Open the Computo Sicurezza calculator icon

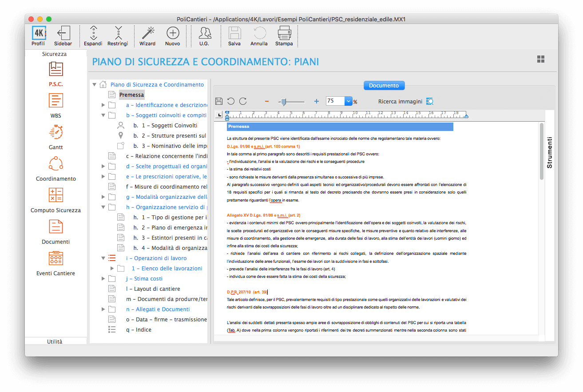pos(56,195)
